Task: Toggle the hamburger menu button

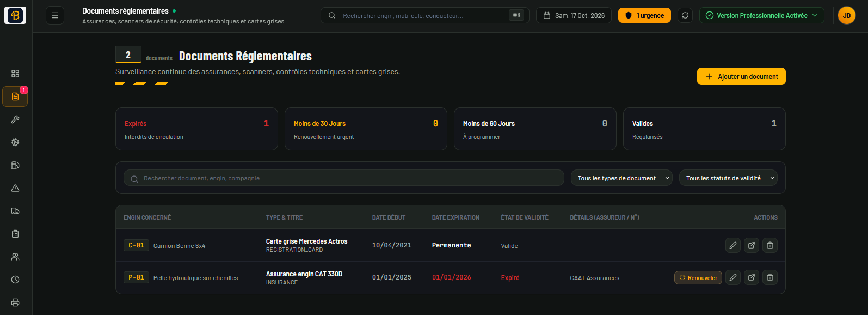Action: pos(55,15)
